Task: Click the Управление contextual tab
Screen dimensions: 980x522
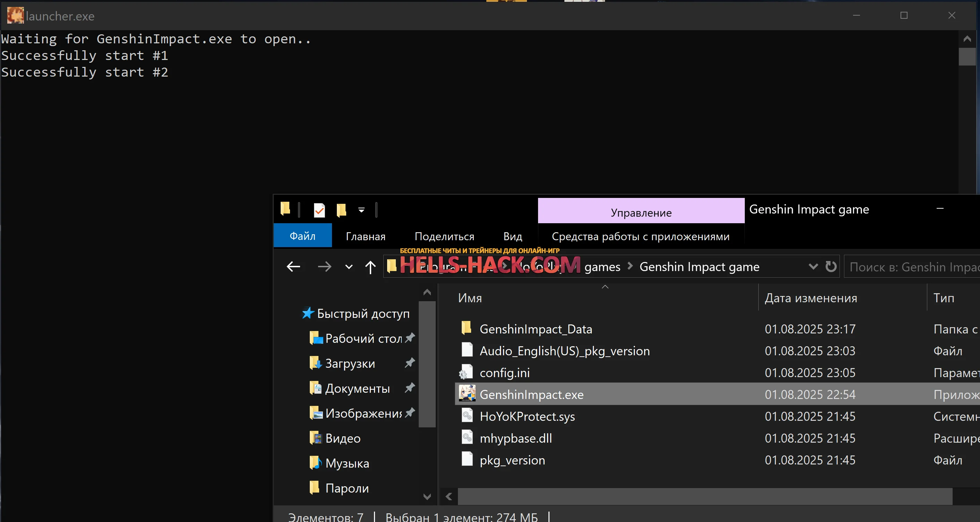Action: click(x=641, y=211)
